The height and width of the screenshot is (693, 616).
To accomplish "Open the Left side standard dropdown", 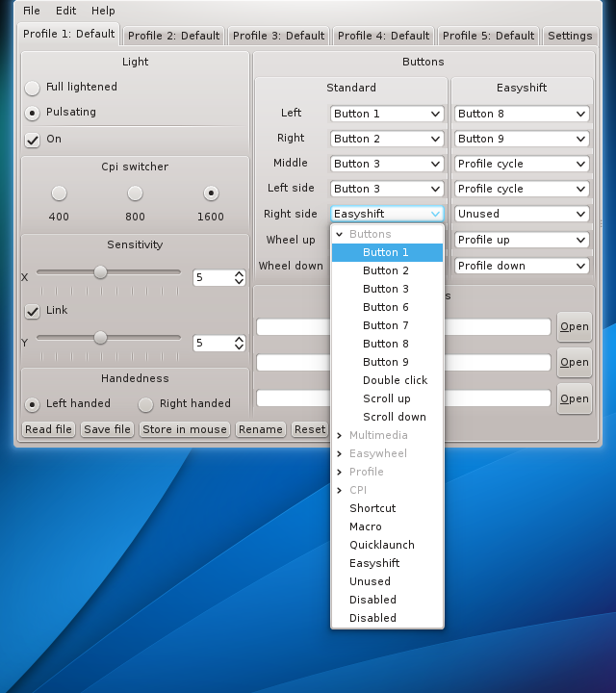I will click(387, 189).
